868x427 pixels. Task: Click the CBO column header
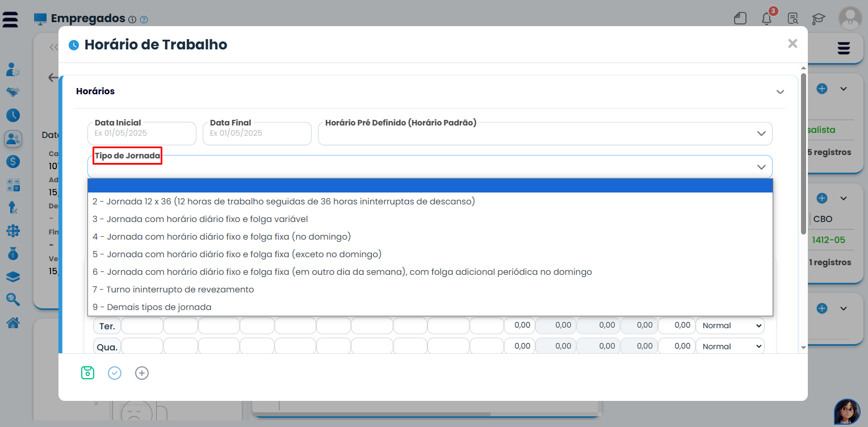pos(823,219)
